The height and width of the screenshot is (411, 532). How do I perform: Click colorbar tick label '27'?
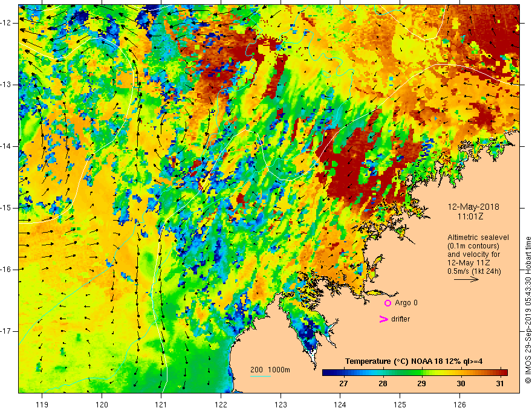[x=343, y=384]
